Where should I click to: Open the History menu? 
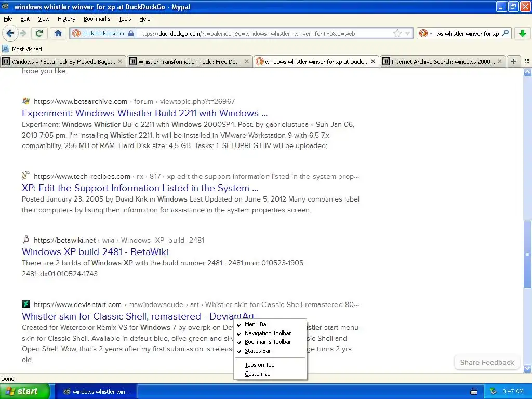point(66,19)
